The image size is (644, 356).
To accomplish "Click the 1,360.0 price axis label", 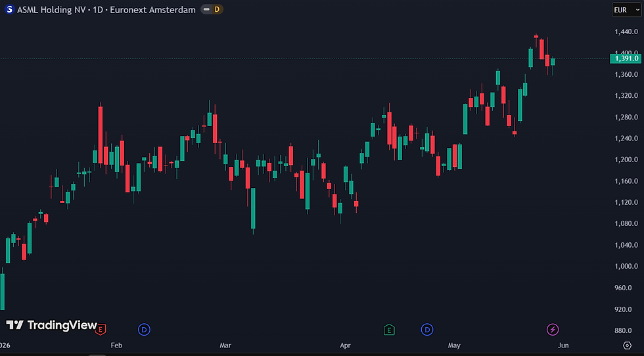I will pyautogui.click(x=626, y=75).
